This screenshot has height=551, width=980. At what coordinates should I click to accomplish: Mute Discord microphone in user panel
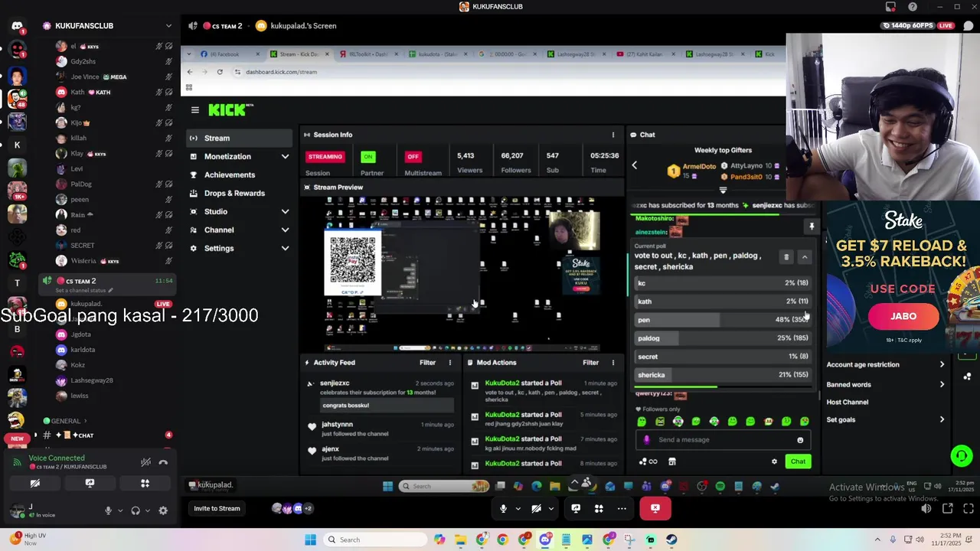pyautogui.click(x=108, y=511)
